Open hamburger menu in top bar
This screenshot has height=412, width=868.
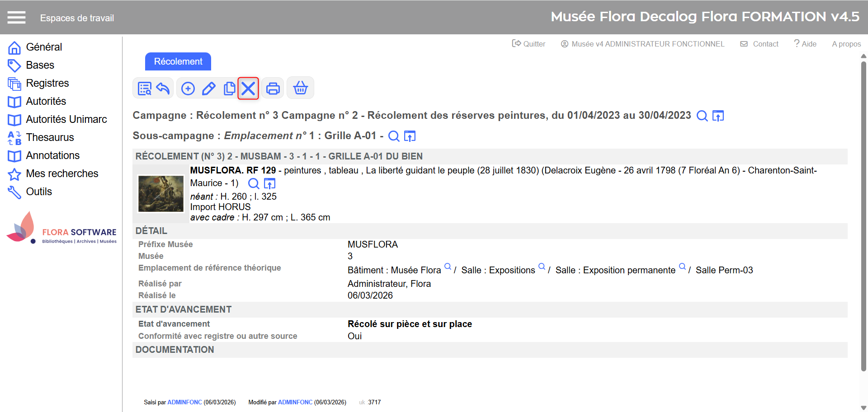16,18
